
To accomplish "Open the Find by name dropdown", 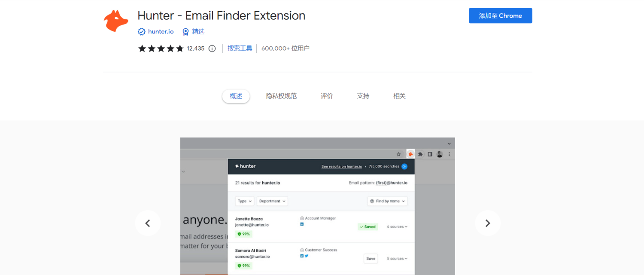I will point(387,201).
